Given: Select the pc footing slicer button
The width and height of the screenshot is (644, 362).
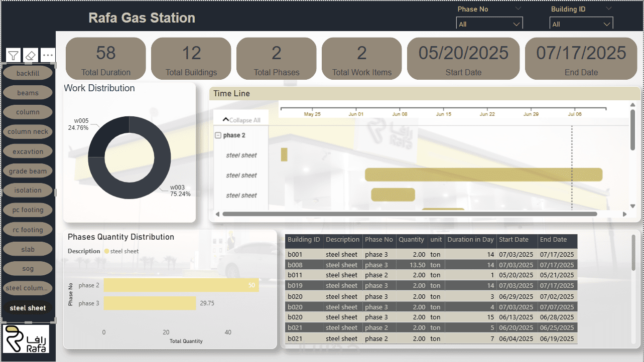Looking at the screenshot, I should (28, 210).
